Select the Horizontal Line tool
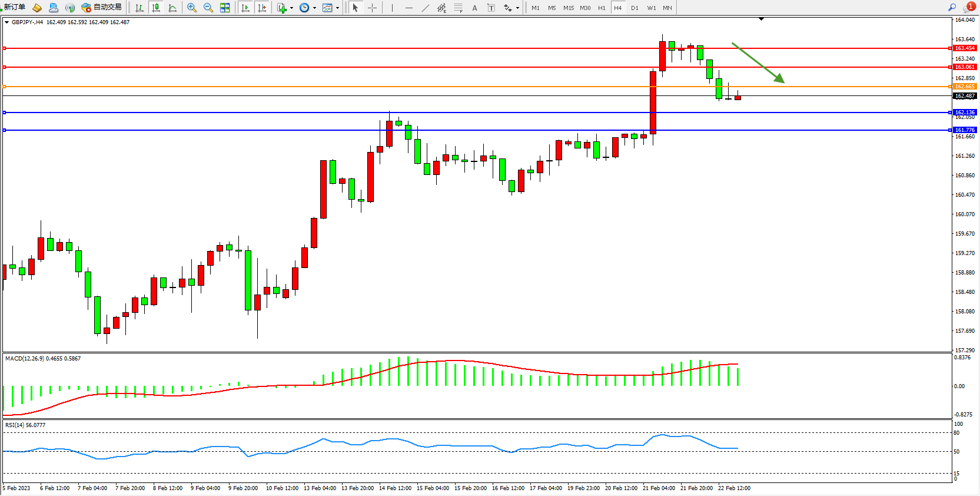Screen dimensions: 980x496 point(409,8)
